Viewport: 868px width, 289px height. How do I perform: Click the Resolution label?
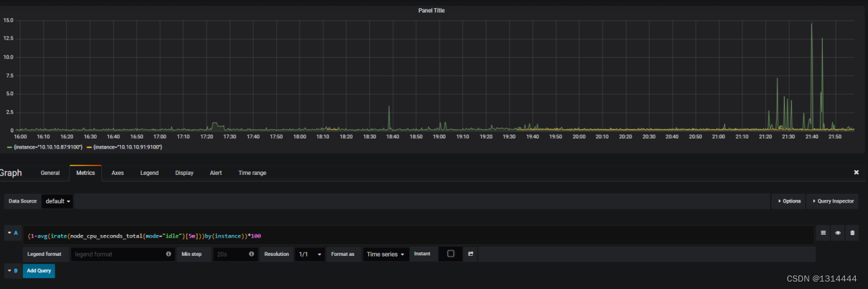click(x=276, y=254)
